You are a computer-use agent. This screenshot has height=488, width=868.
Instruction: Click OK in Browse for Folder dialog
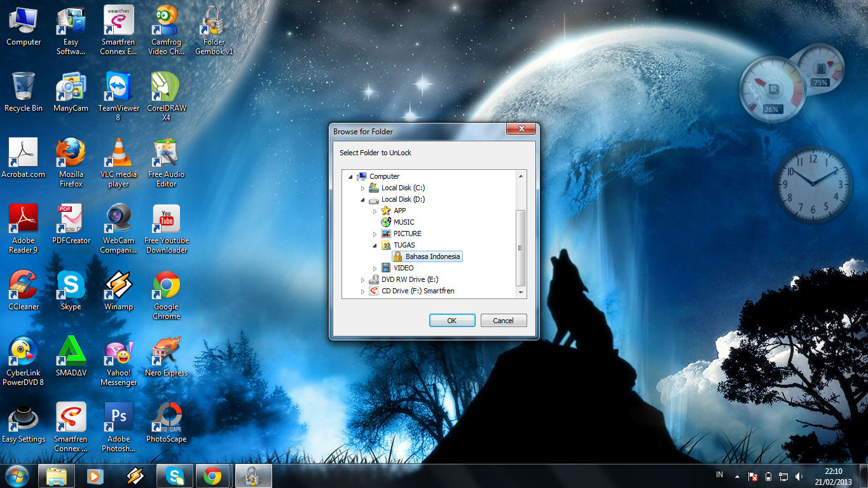point(452,321)
